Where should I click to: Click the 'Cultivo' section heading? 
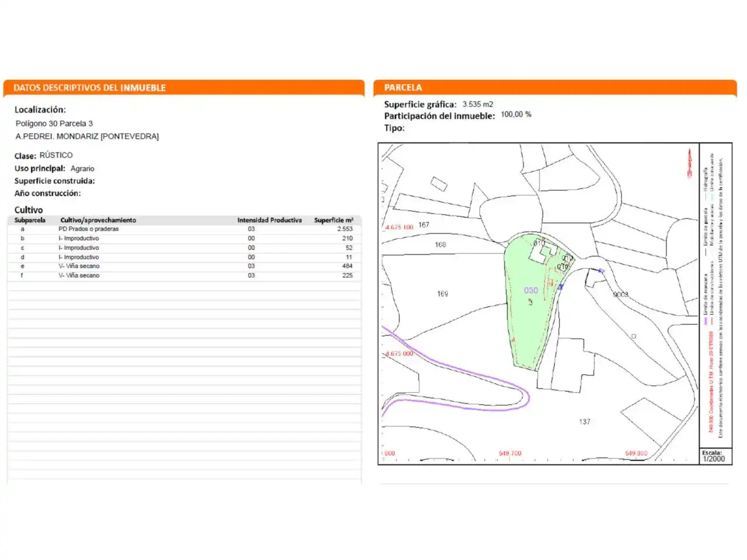click(29, 210)
